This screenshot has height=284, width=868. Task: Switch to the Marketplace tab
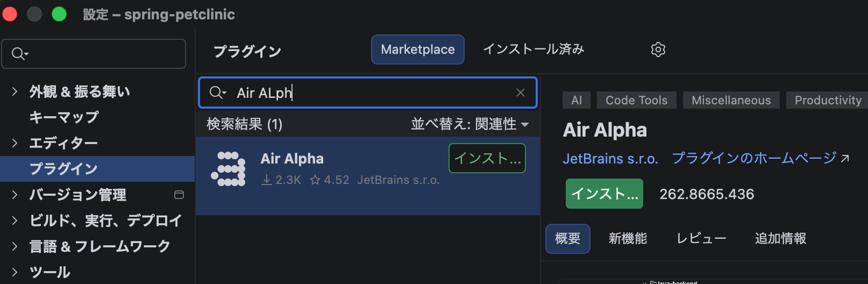coord(418,49)
